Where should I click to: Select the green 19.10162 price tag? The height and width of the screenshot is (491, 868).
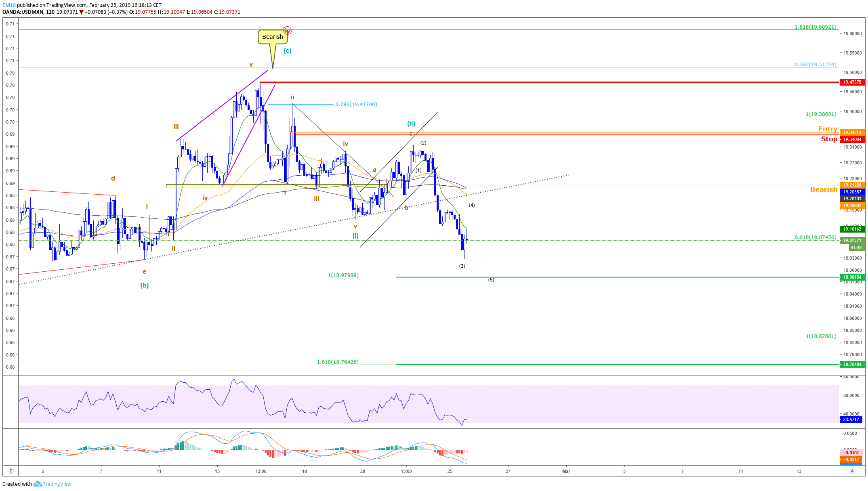(x=852, y=229)
